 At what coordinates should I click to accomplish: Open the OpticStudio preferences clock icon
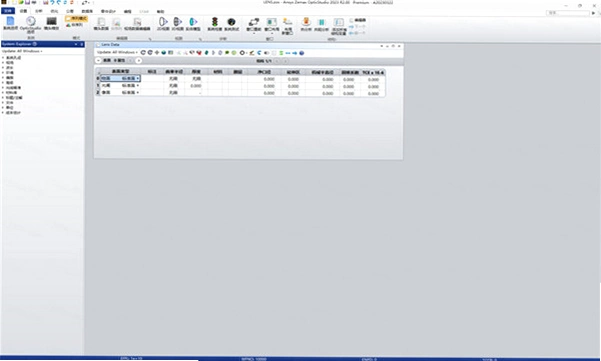coord(30,24)
